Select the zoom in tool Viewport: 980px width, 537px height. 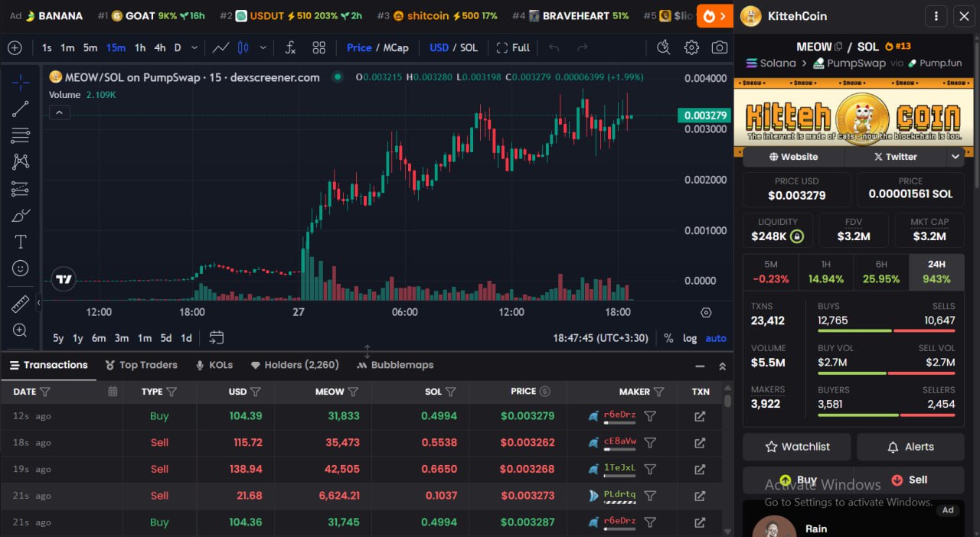pos(20,330)
